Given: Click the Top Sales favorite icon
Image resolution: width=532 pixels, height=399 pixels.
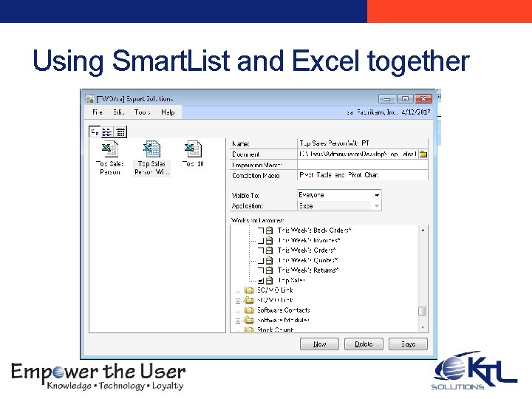Looking at the screenshot, I should 270,280.
